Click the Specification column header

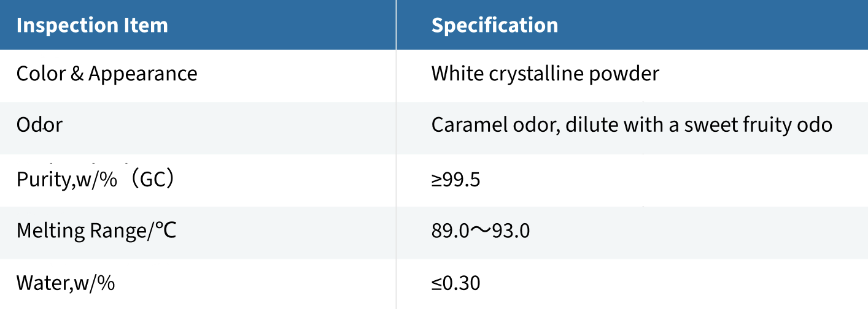coord(495,26)
